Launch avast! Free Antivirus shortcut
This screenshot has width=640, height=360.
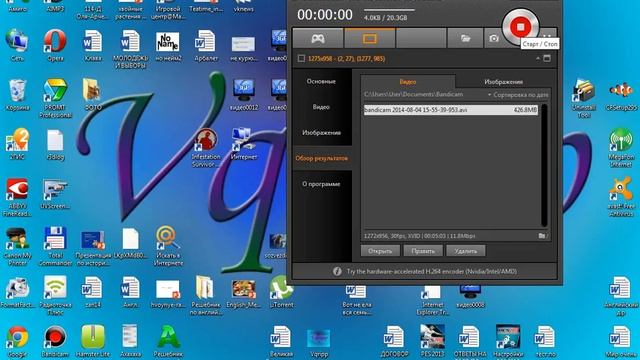[x=621, y=197]
